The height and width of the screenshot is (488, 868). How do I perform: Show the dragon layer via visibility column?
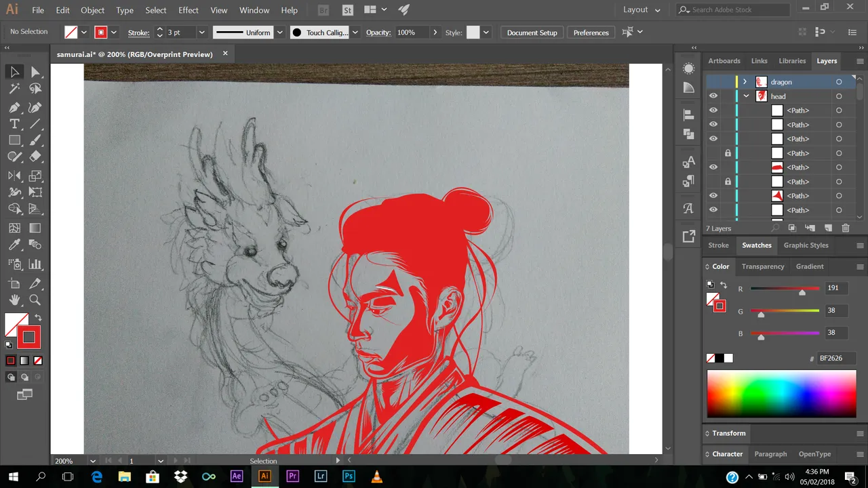pos(713,82)
